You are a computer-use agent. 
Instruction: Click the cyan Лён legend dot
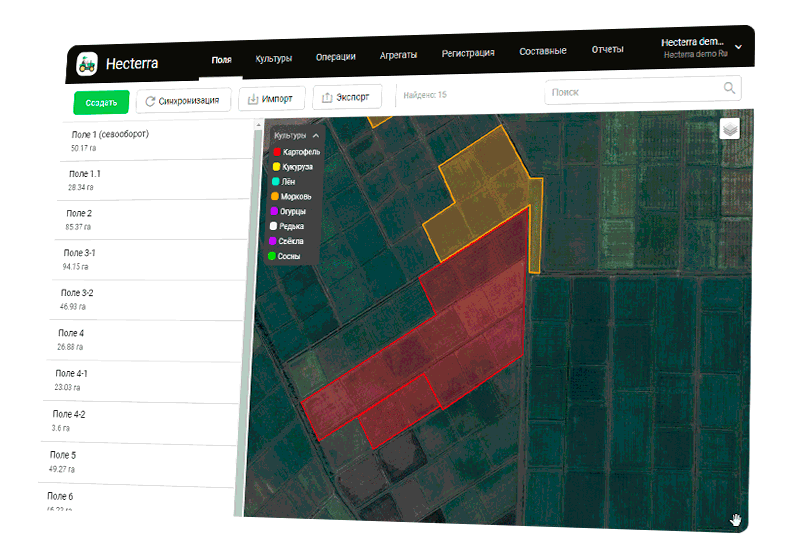point(275,182)
